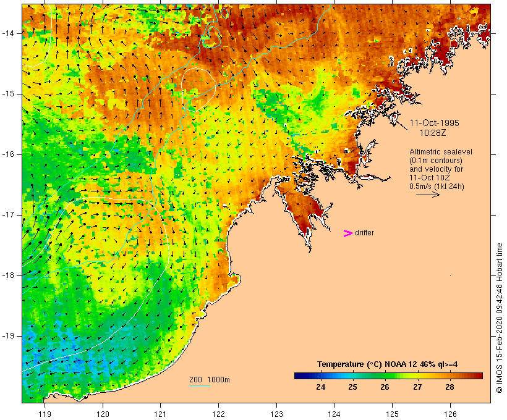Click the latitude axis label '-16'
The image size is (507, 420).
[8, 154]
